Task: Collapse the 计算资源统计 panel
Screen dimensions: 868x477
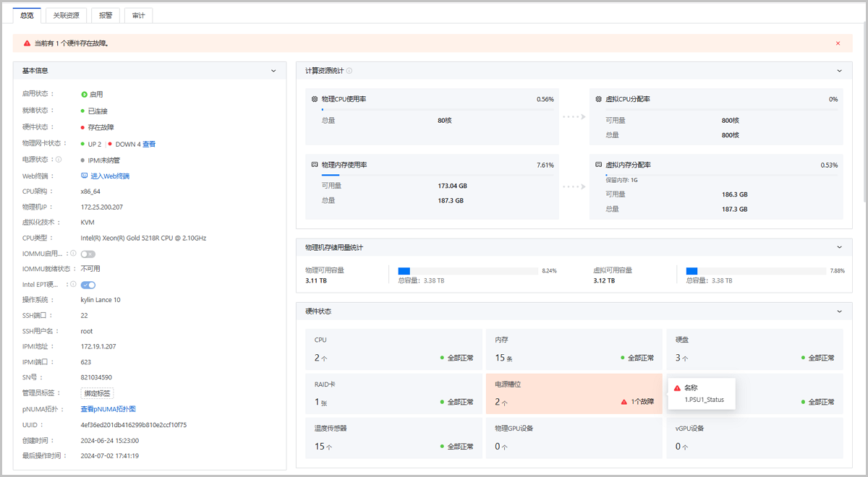Action: click(x=839, y=71)
